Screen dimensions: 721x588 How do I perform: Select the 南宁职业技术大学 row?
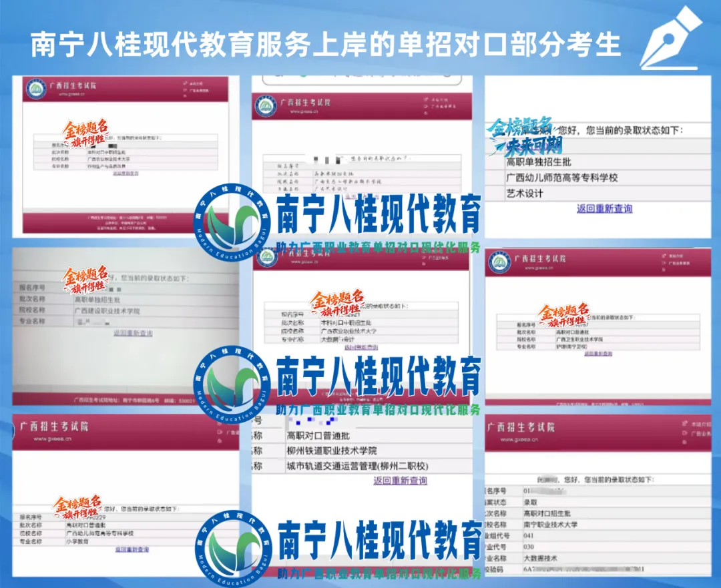pyautogui.click(x=599, y=525)
